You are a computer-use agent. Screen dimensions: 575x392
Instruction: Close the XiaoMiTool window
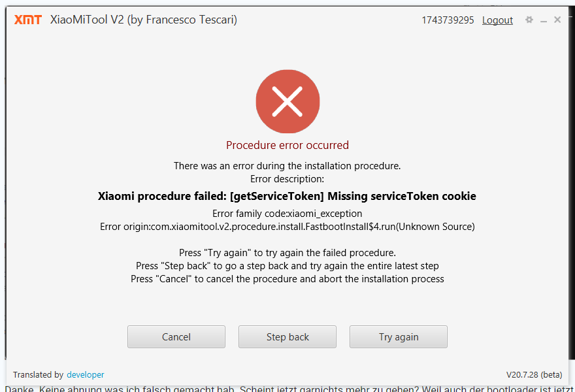coord(557,20)
